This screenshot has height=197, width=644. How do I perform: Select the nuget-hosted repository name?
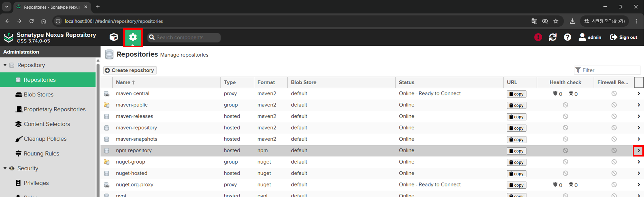tap(132, 173)
